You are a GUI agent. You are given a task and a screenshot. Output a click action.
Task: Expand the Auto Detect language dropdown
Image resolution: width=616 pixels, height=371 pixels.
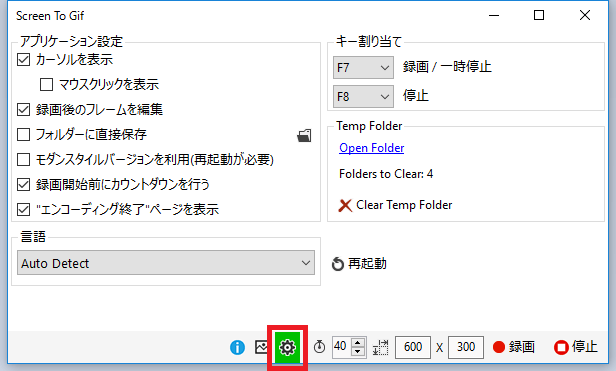(166, 263)
